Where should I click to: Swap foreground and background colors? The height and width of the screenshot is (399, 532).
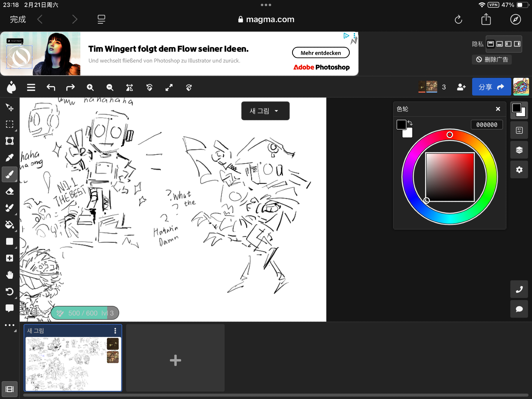[410, 123]
